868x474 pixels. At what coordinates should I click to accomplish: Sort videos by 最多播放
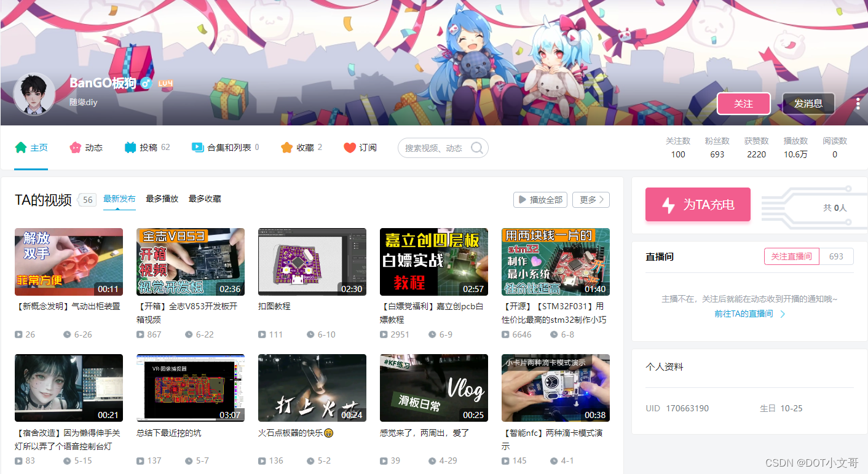162,199
